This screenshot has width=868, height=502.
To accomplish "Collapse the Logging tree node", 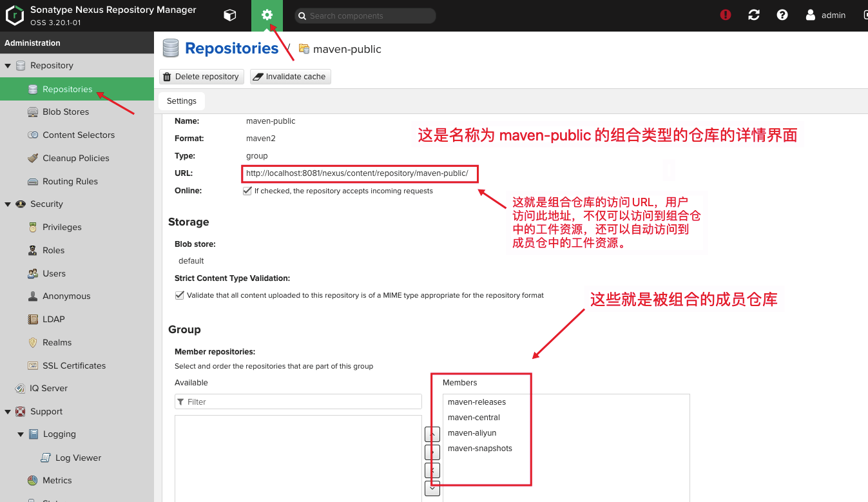I will pyautogui.click(x=21, y=434).
